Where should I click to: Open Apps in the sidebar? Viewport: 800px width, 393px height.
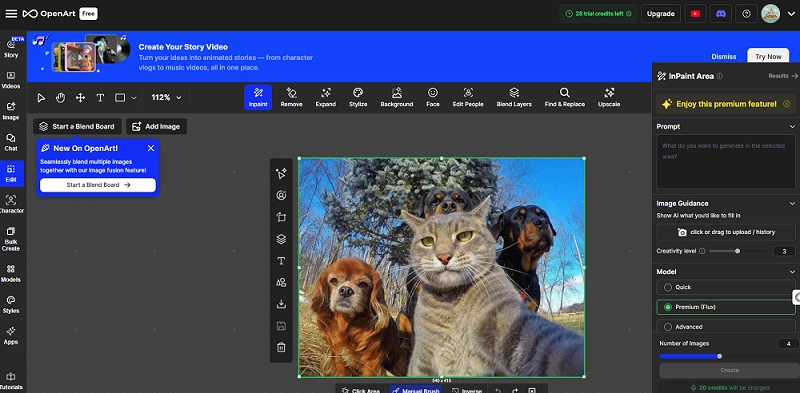[11, 335]
